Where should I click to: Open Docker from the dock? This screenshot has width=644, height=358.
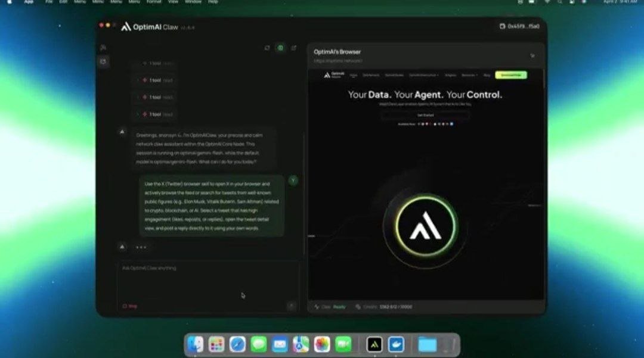pyautogui.click(x=396, y=344)
